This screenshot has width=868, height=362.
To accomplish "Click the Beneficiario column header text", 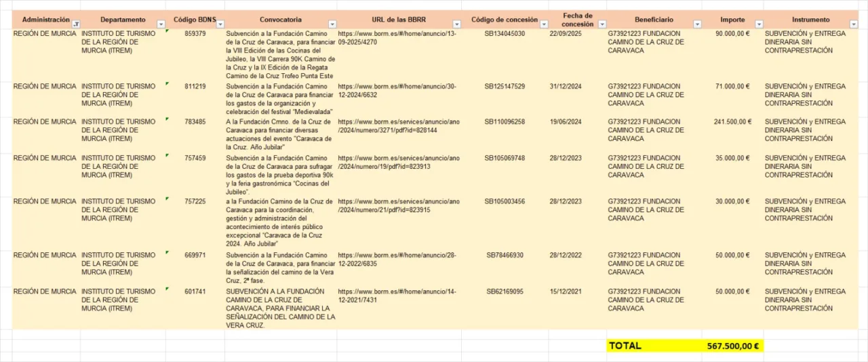I will tap(654, 20).
